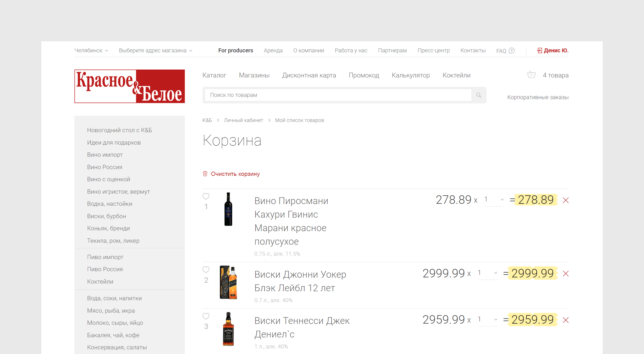Viewport: 644px width, 354px height.
Task: Remove Виски Теннесси Джек Дениел'с item
Action: click(x=566, y=320)
